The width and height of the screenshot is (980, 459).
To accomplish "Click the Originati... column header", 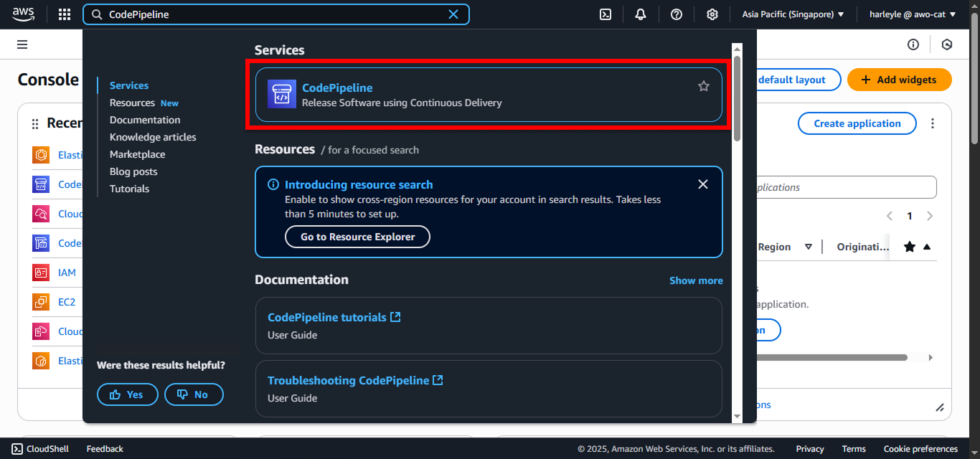I will tap(863, 247).
